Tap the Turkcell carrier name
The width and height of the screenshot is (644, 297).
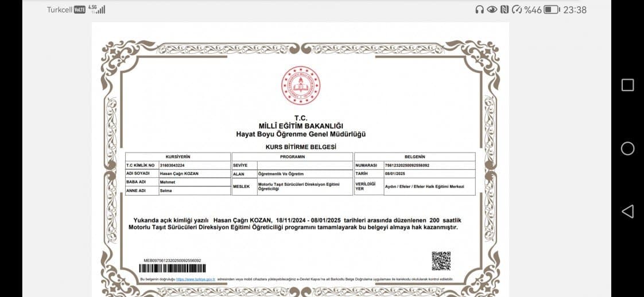pos(60,10)
